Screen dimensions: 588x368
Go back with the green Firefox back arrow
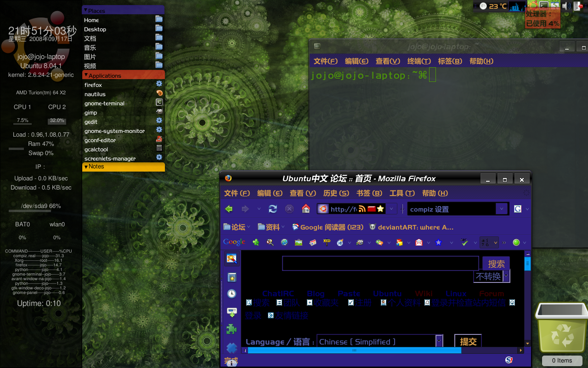[229, 209]
